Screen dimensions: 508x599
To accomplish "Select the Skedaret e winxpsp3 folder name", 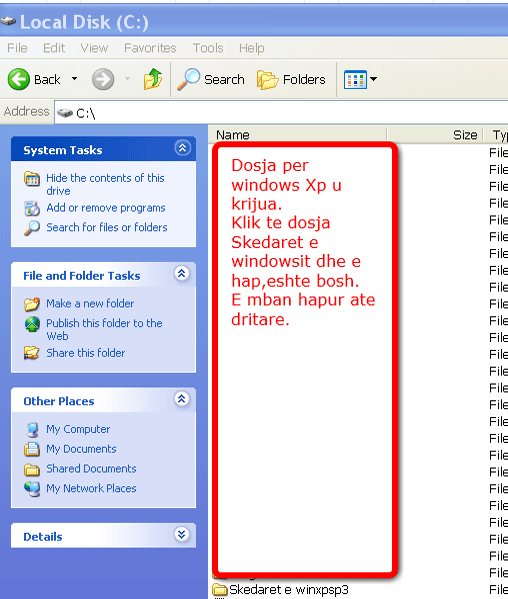I will pos(289,590).
